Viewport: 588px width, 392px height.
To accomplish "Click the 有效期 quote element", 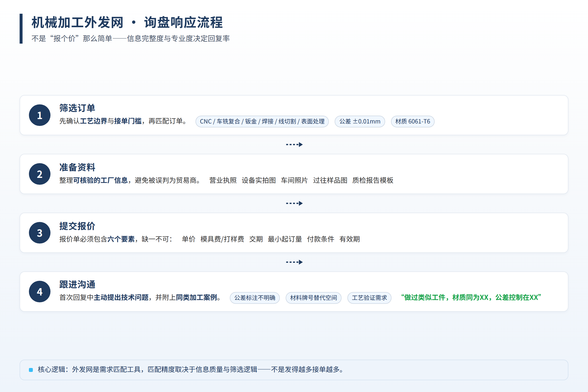I will [x=350, y=239].
